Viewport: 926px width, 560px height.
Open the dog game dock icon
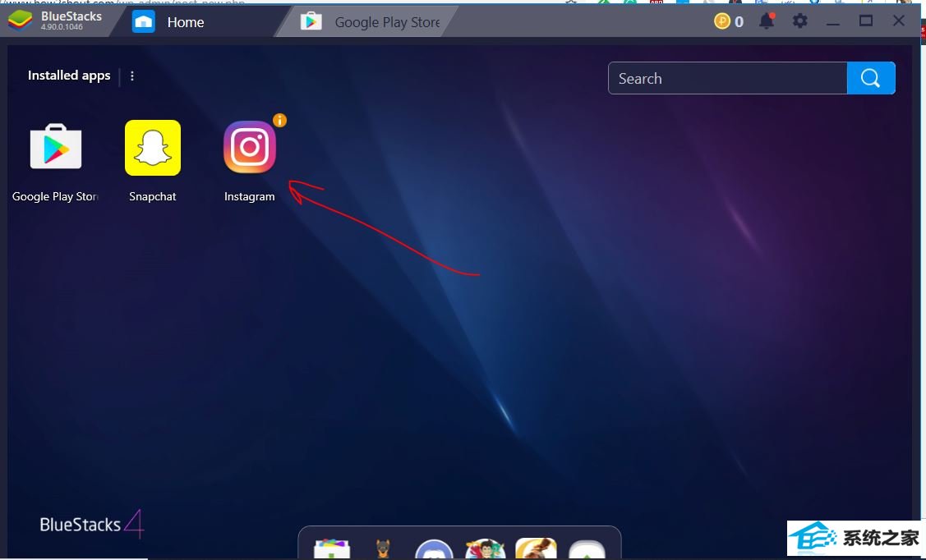point(383,549)
